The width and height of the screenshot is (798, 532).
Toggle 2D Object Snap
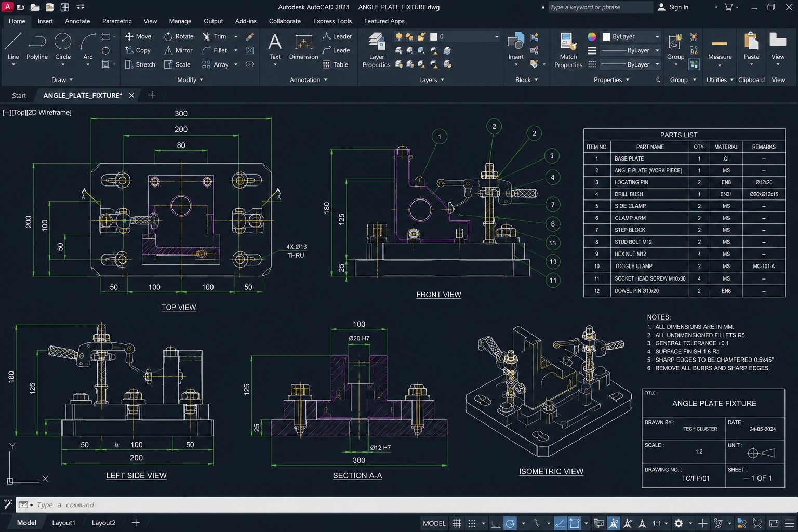pos(574,523)
